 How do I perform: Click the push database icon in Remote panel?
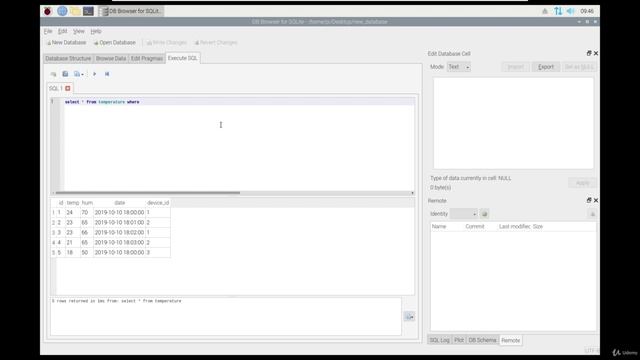[592, 213]
